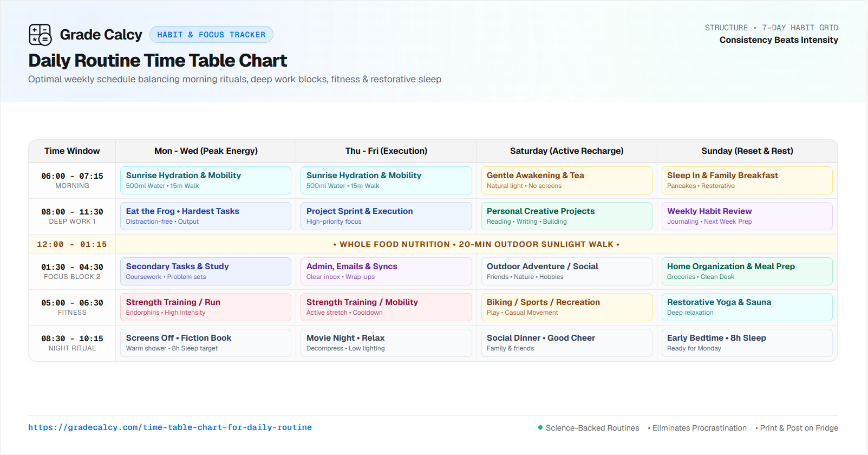Click the green dot beside Science-Backed Routines
Viewport: 868px width, 455px height.
pyautogui.click(x=540, y=427)
